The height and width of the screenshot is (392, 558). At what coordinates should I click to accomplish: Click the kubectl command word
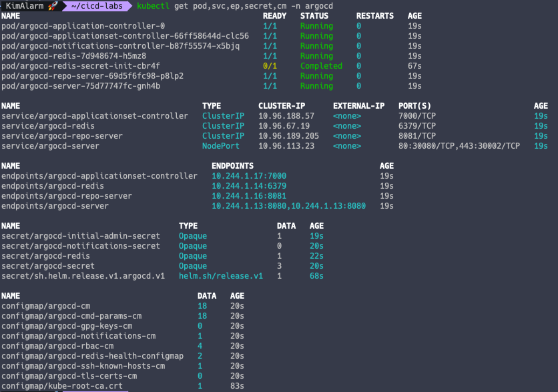153,6
